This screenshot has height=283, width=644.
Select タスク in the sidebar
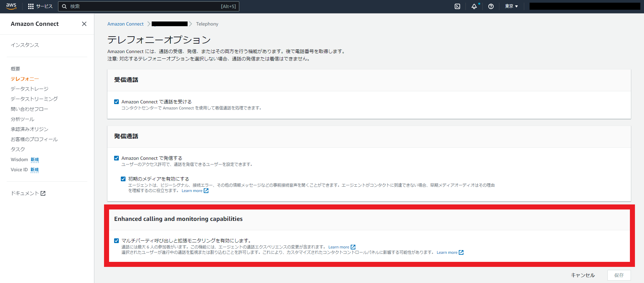18,149
